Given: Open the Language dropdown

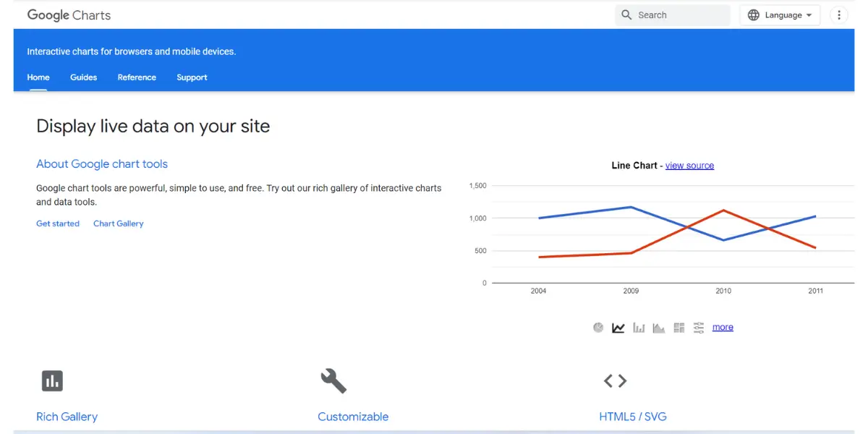Looking at the screenshot, I should click(780, 15).
